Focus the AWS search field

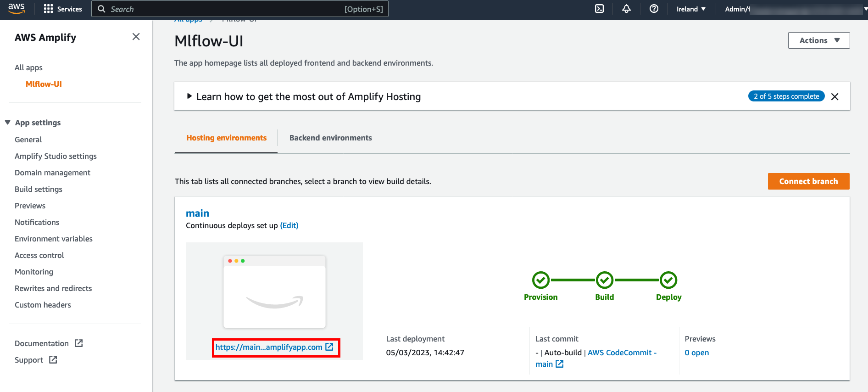pos(240,9)
